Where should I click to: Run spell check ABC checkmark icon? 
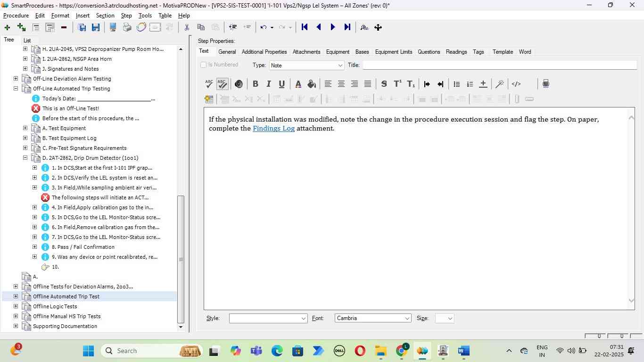point(209,84)
